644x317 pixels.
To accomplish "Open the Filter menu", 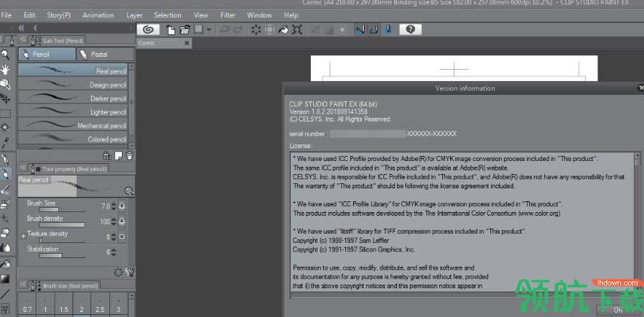I will [x=228, y=15].
